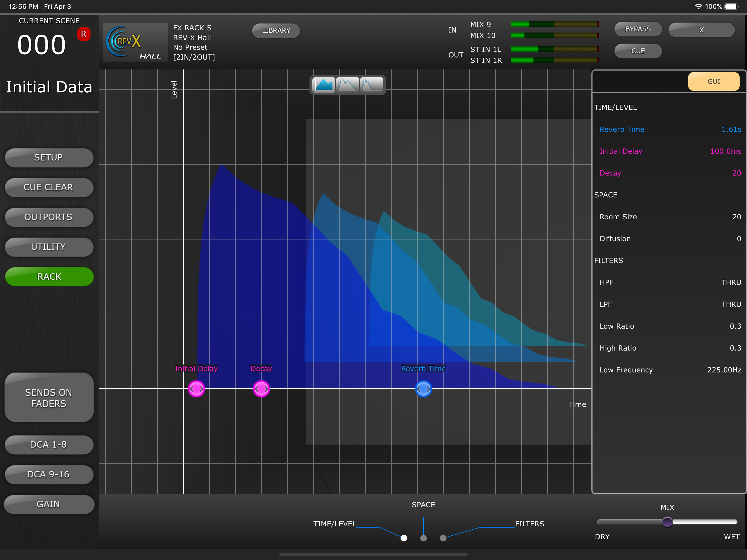This screenshot has height=560, width=747.
Task: Switch to the SPACE page dot
Action: [423, 538]
